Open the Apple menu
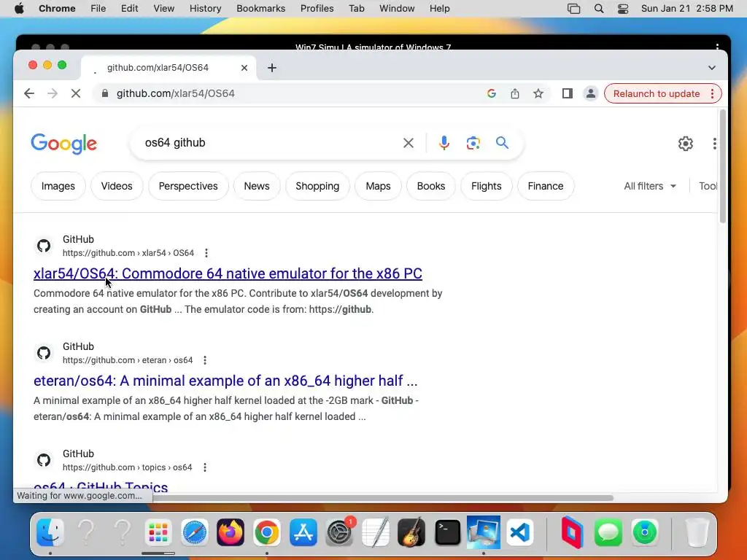Image resolution: width=747 pixels, height=560 pixels. point(19,9)
